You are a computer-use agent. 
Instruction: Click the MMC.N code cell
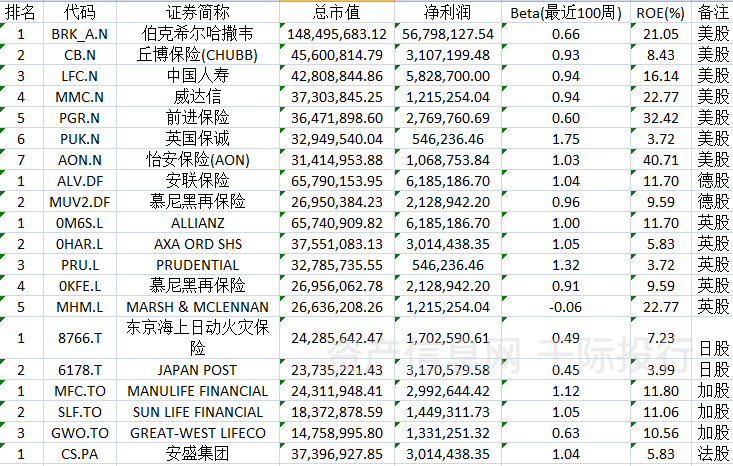tap(79, 97)
